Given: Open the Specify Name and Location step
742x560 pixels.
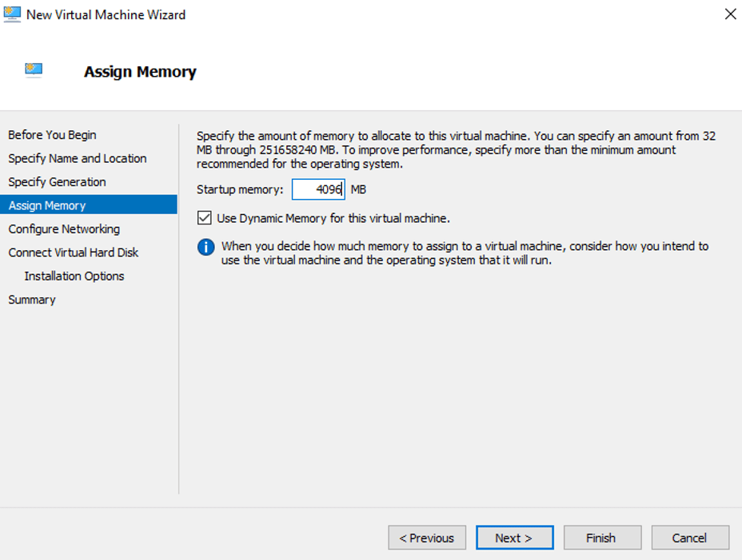Looking at the screenshot, I should coord(78,158).
